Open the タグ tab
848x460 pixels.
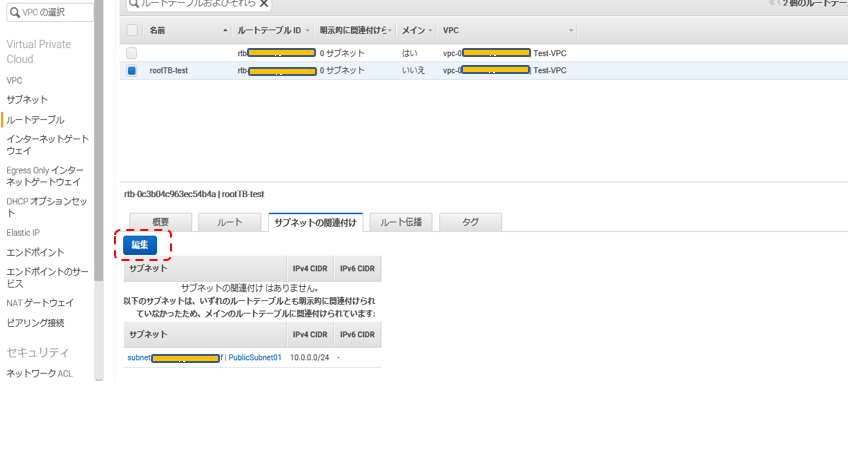click(471, 222)
